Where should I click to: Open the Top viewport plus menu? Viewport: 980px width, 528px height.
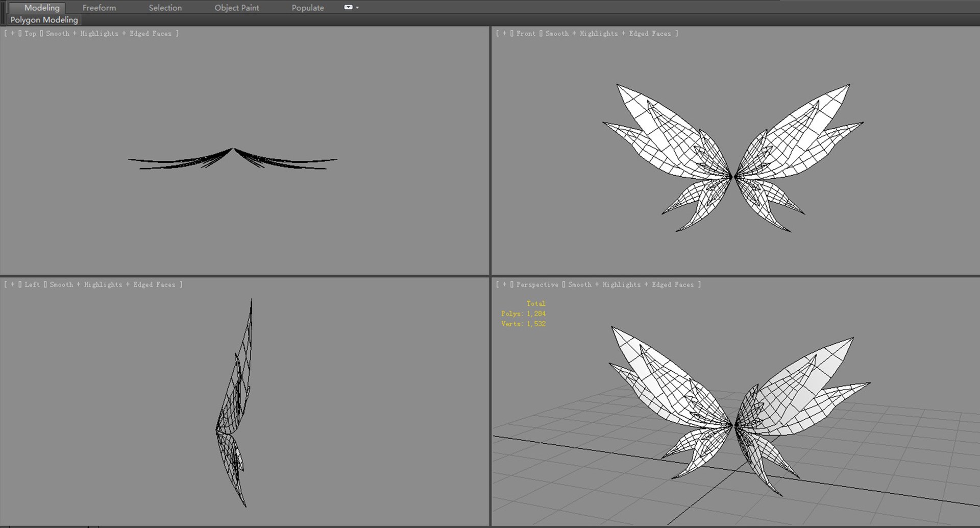[13, 33]
